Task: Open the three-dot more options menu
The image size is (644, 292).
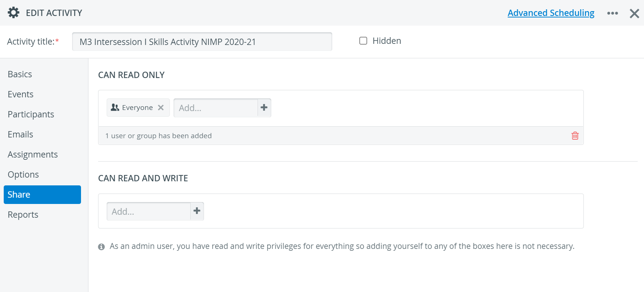Action: click(x=612, y=13)
